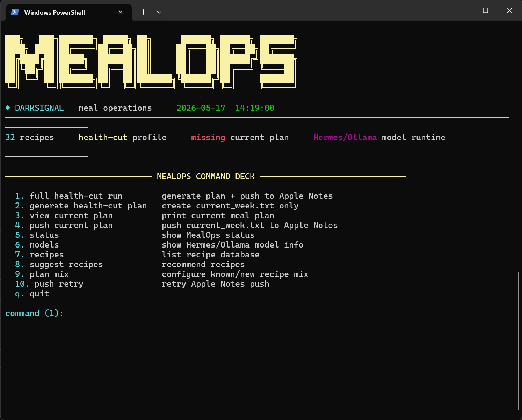
Task: Click the DARKSIGNAL diamond icon
Action: [x=8, y=108]
